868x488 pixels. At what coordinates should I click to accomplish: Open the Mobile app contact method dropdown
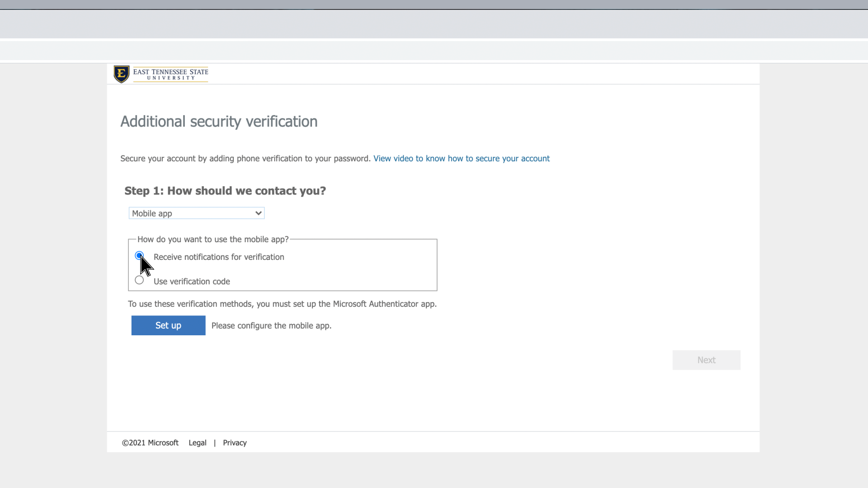(196, 213)
